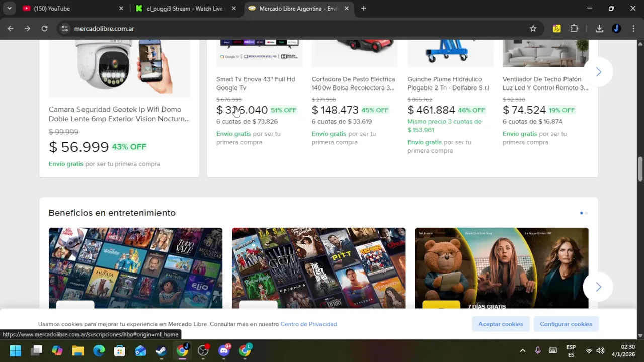644x362 pixels.
Task: Open the Smart Tv Enova 43" listing
Action: (x=256, y=83)
